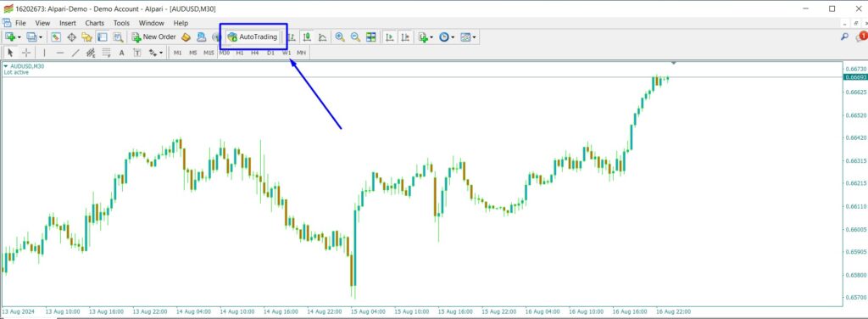The image size is (868, 319).
Task: Open the New Chart dropdown arrow
Action: [x=19, y=37]
